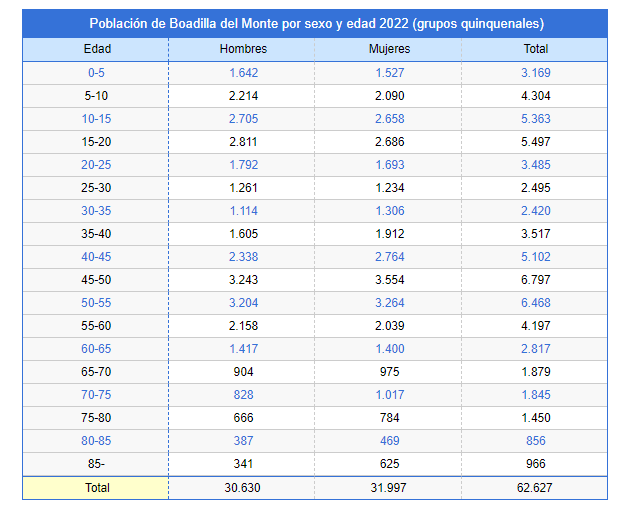Click the 20-25 age group link

click(97, 165)
